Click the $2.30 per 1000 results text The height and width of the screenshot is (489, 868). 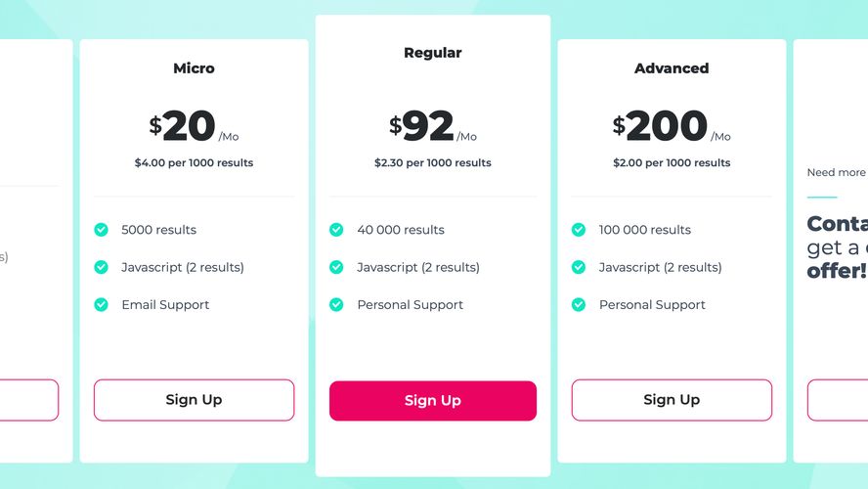[432, 163]
